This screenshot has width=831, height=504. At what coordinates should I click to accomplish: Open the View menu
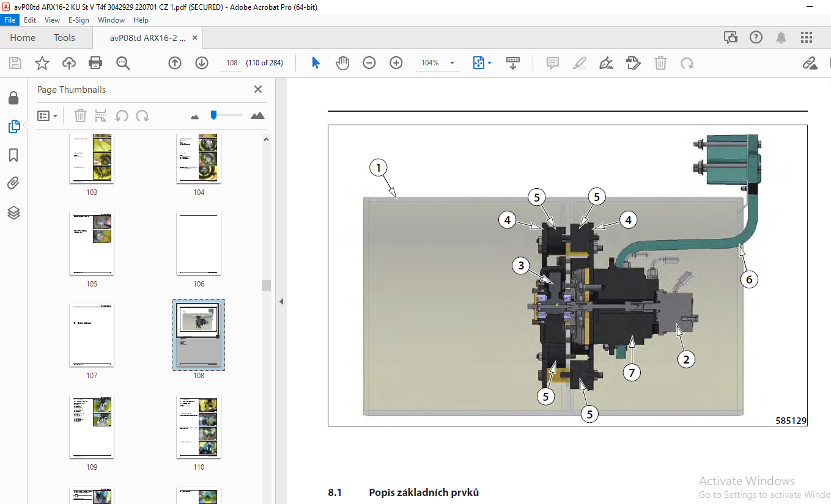coord(53,20)
